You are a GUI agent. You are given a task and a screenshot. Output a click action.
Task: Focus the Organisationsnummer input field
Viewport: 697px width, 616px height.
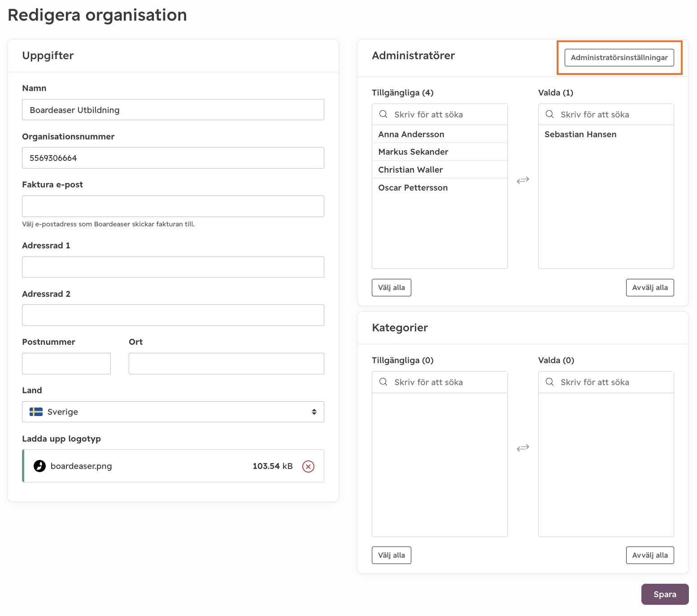pos(173,158)
